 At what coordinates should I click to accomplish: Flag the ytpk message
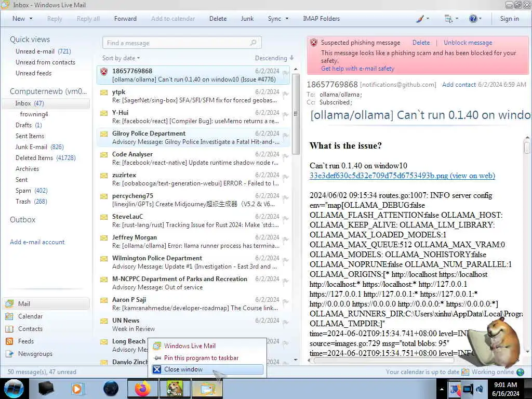pyautogui.click(x=285, y=94)
